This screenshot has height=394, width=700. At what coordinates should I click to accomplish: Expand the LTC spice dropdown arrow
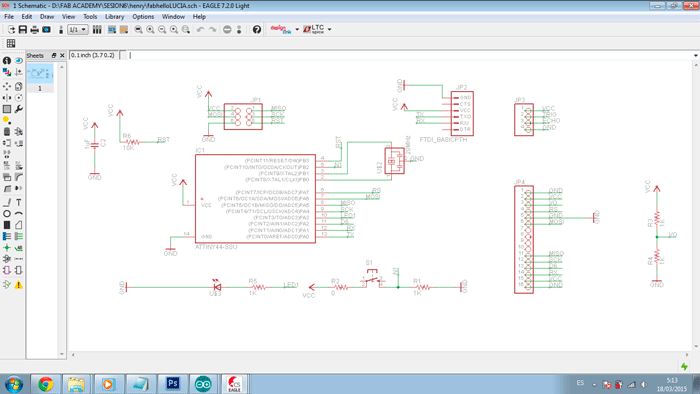pos(329,29)
